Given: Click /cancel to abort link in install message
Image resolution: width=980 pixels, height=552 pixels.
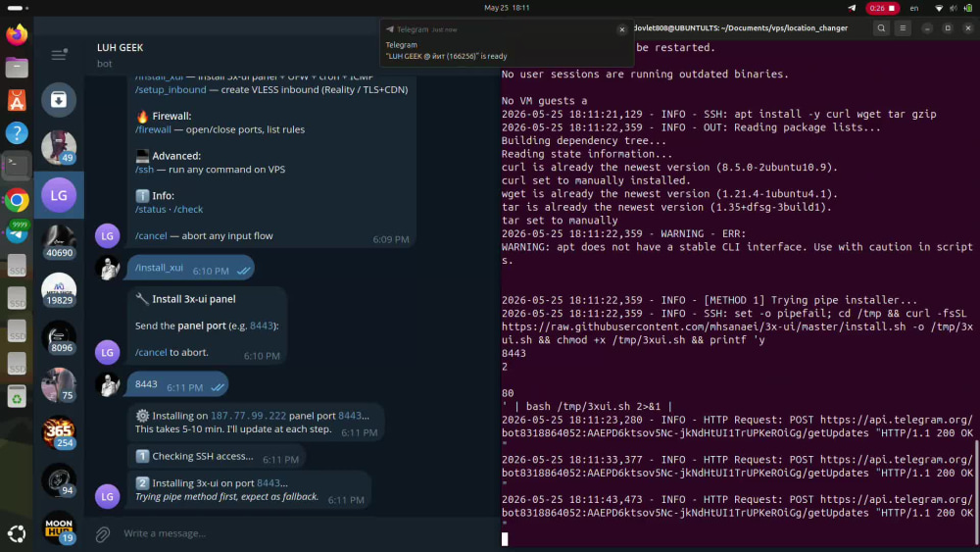Looking at the screenshot, I should click(151, 352).
